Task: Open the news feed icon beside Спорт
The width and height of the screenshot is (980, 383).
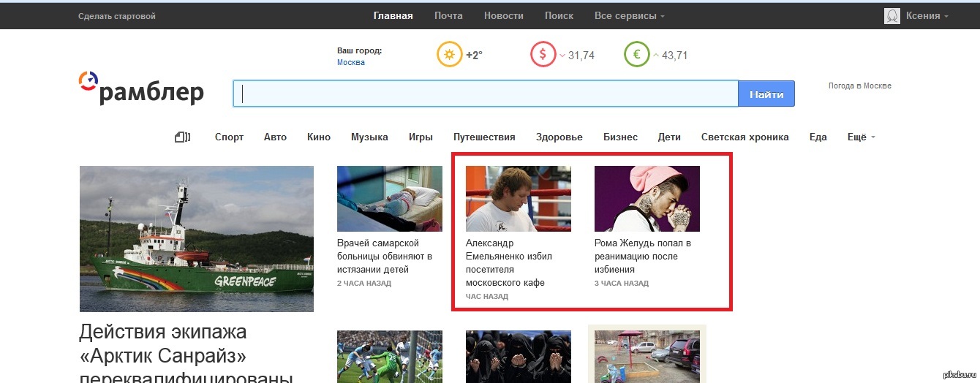Action: 182,137
